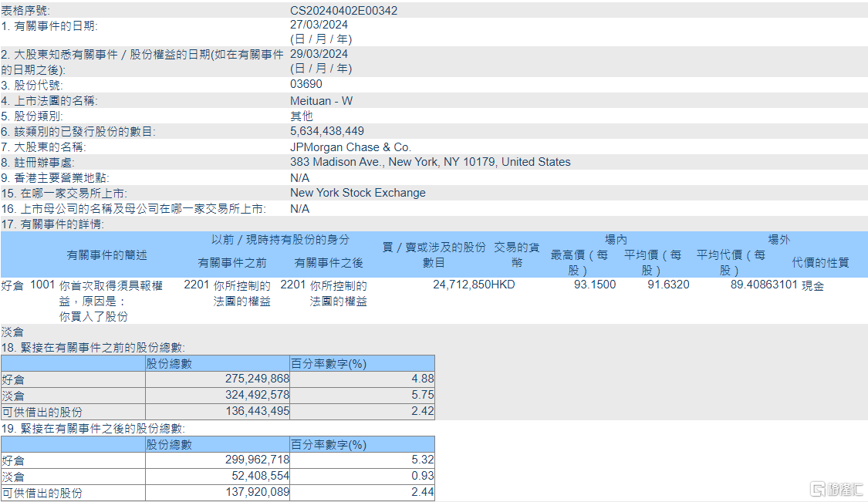This screenshot has width=868, height=502.
Task: Click New York Stock Exchange entry
Action: pyautogui.click(x=356, y=193)
